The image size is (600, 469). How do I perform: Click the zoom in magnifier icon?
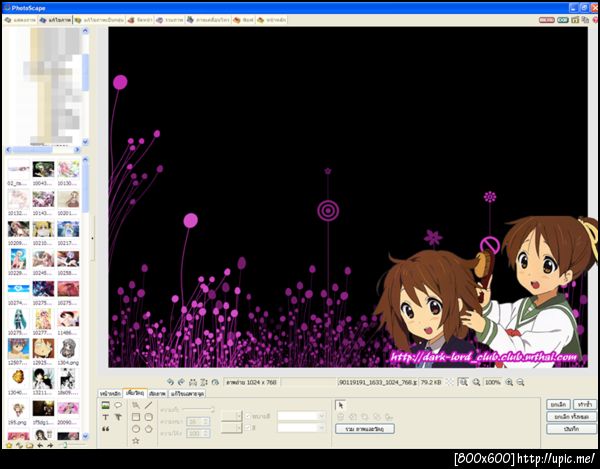click(509, 382)
